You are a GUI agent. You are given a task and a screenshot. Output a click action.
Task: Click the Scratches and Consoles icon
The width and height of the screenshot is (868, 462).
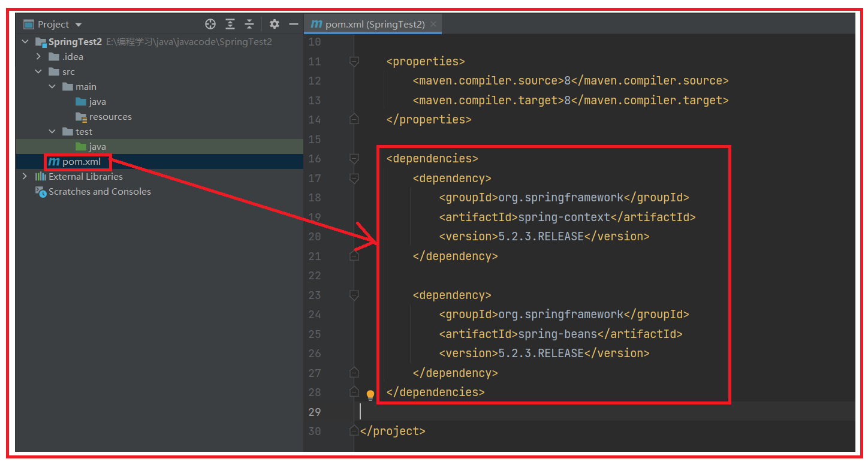tap(41, 191)
